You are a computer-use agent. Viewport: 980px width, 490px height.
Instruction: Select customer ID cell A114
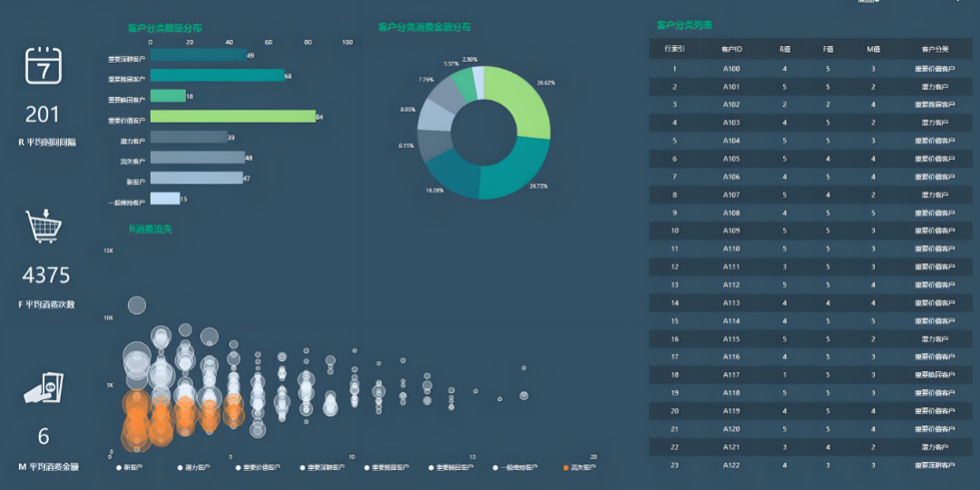(731, 321)
